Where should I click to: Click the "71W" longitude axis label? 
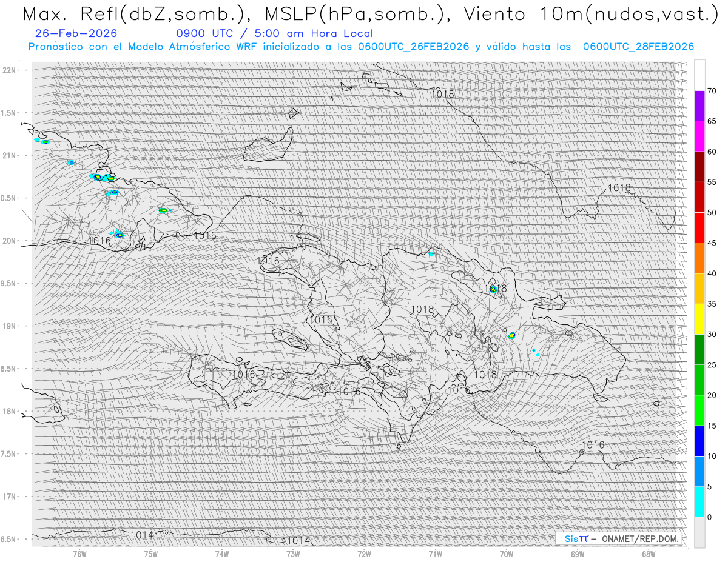[x=435, y=554]
